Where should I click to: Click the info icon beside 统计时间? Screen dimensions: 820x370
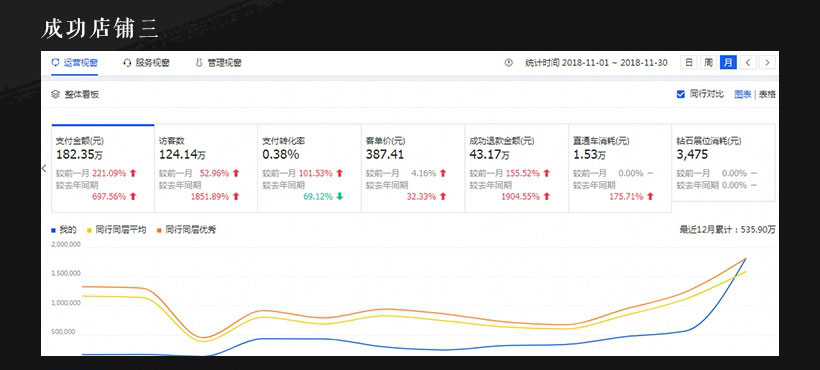click(x=508, y=63)
